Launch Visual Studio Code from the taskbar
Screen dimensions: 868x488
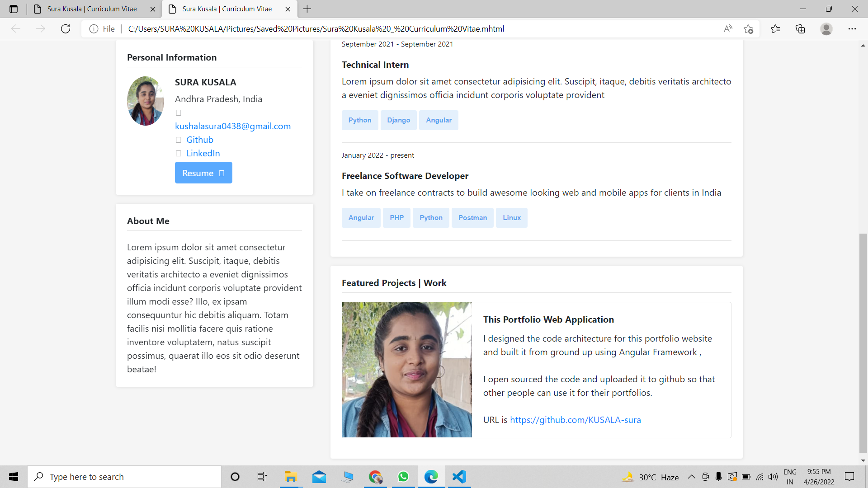[x=459, y=476]
